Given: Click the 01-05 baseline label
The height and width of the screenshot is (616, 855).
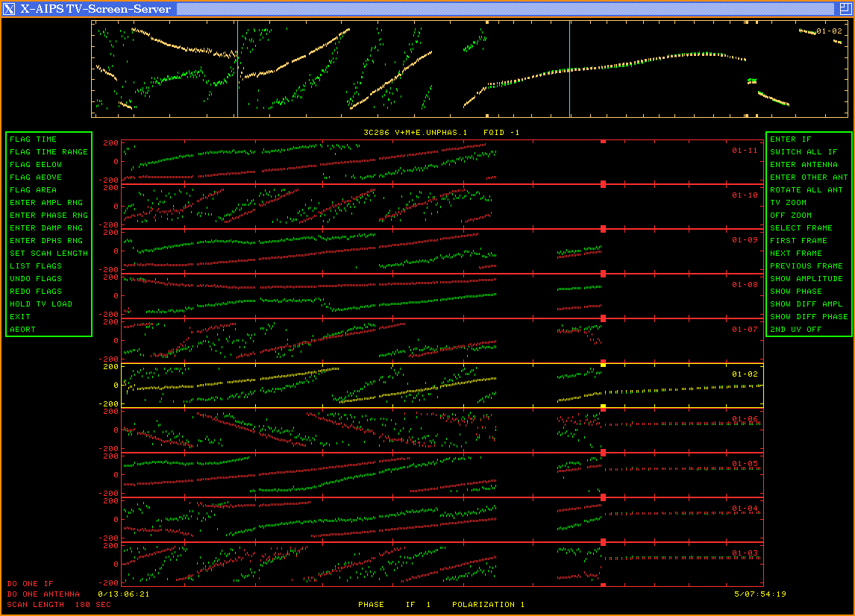Looking at the screenshot, I should [x=745, y=464].
